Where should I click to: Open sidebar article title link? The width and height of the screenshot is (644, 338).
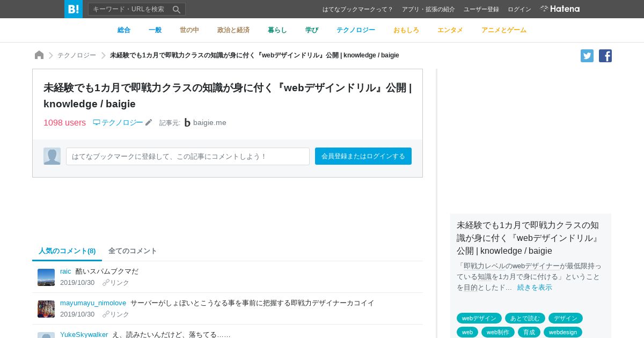(x=528, y=238)
